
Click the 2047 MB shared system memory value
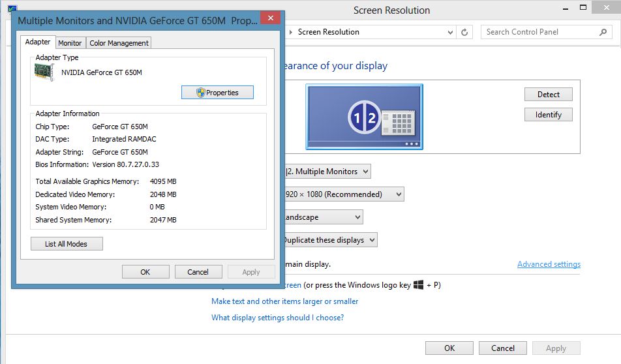[163, 220]
